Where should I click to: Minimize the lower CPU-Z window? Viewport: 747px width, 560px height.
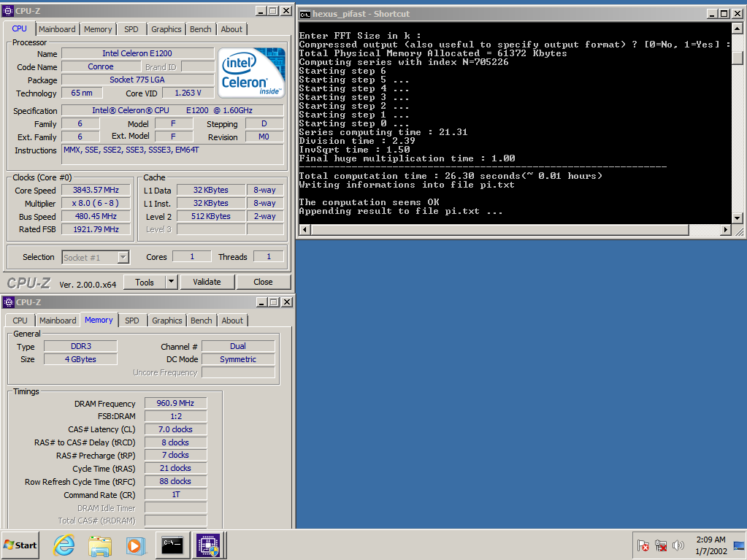pos(261,302)
